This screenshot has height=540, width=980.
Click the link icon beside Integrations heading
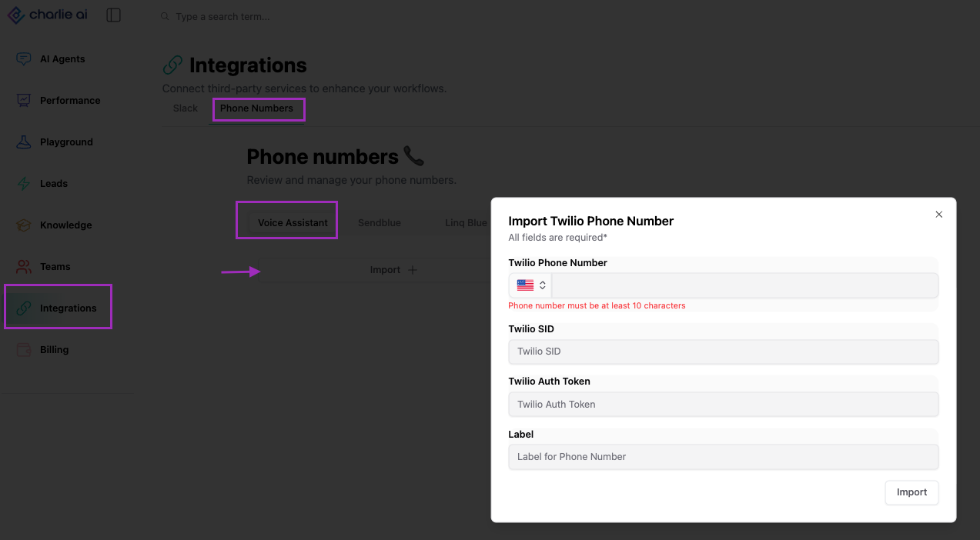click(173, 65)
